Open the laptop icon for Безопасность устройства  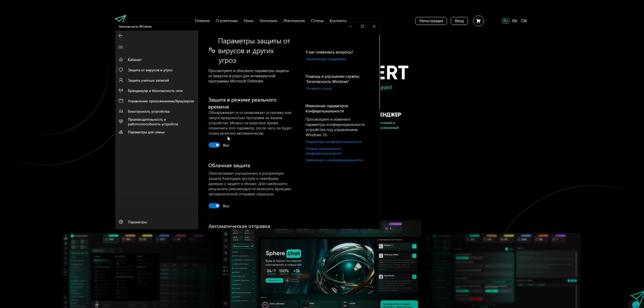pos(121,111)
